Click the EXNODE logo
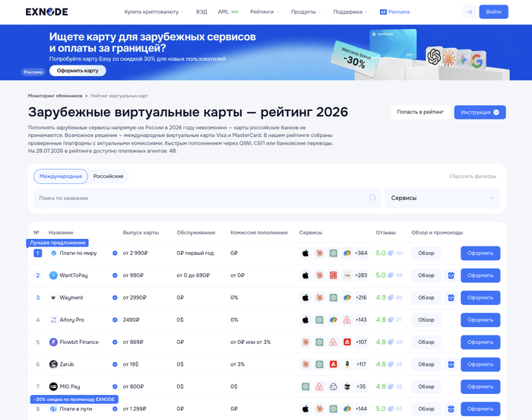The width and height of the screenshot is (532, 420). (47, 12)
